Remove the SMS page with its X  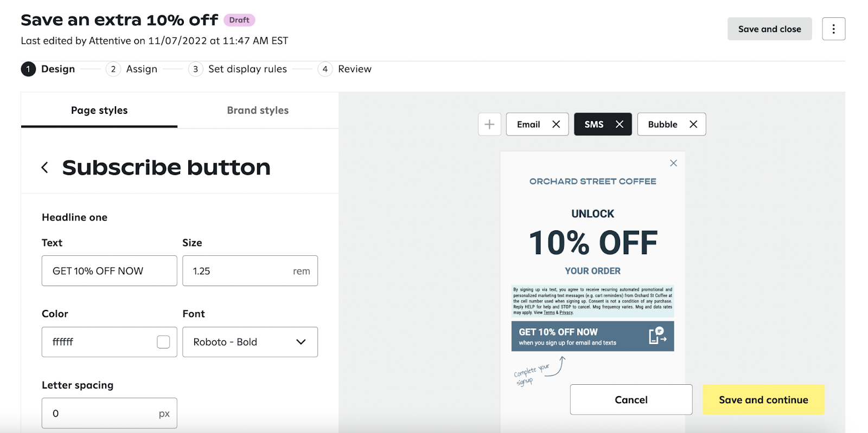click(620, 124)
